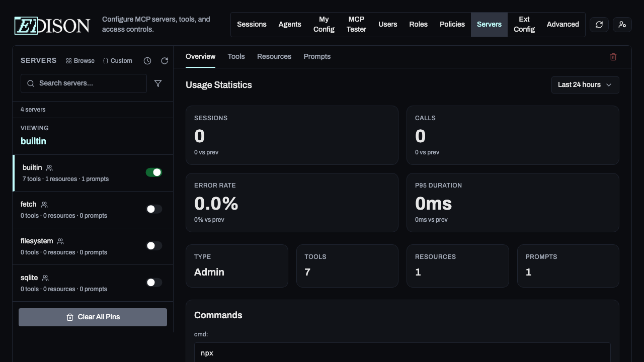The width and height of the screenshot is (644, 362).
Task: Click the users icon next to builtin server
Action: tap(49, 167)
